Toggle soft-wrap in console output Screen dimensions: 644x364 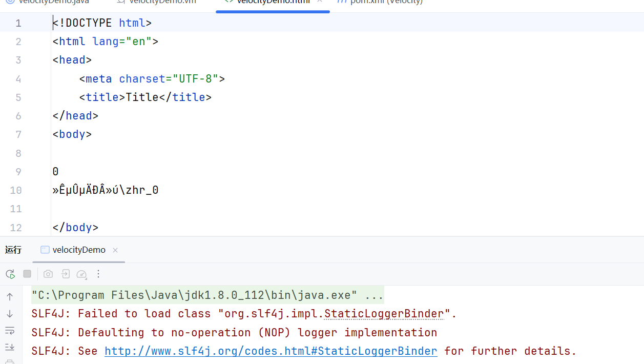click(x=10, y=330)
